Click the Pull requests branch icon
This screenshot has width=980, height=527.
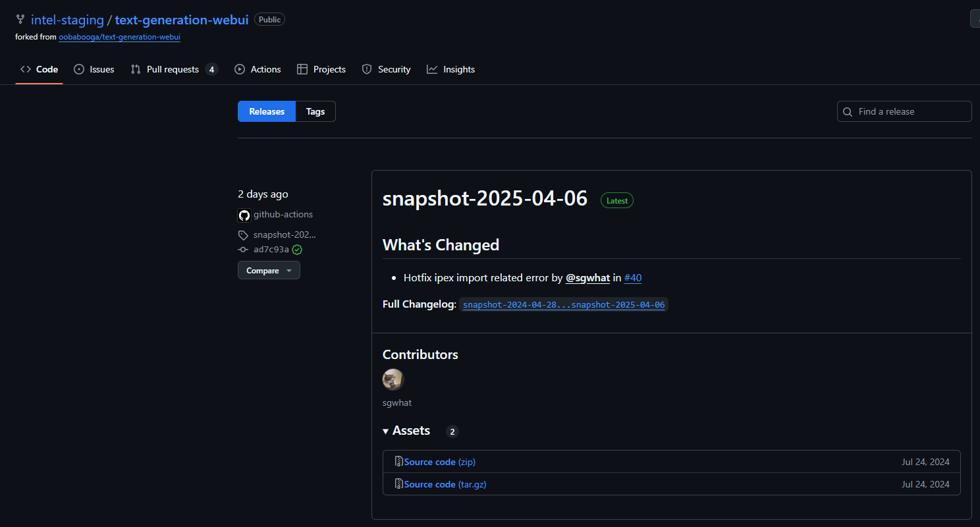click(x=136, y=69)
